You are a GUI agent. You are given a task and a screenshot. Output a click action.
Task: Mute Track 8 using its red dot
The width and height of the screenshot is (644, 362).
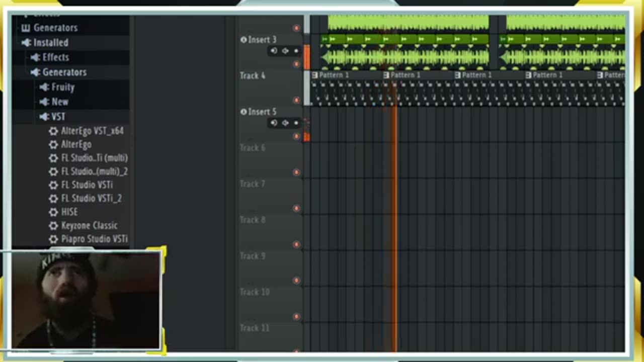[x=296, y=244]
